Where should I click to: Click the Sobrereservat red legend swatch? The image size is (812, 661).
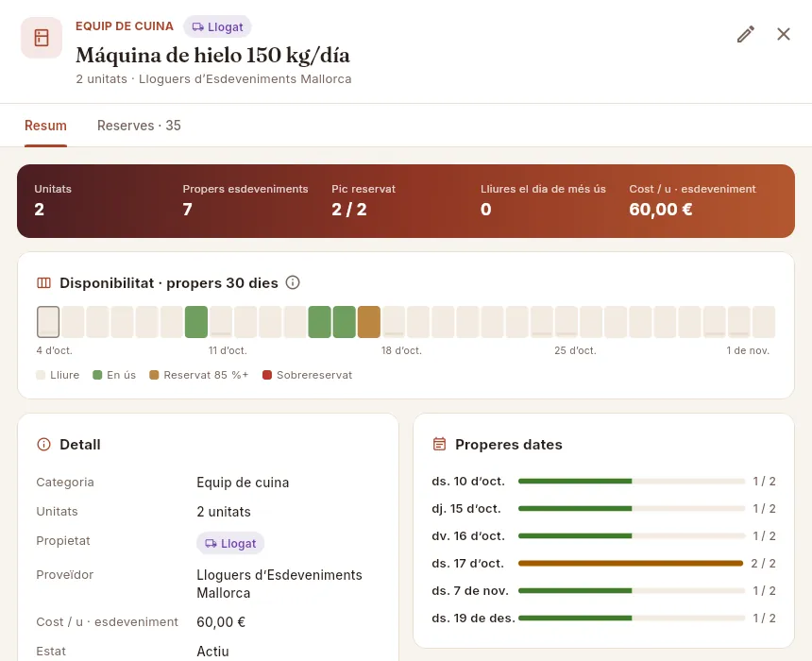click(267, 375)
